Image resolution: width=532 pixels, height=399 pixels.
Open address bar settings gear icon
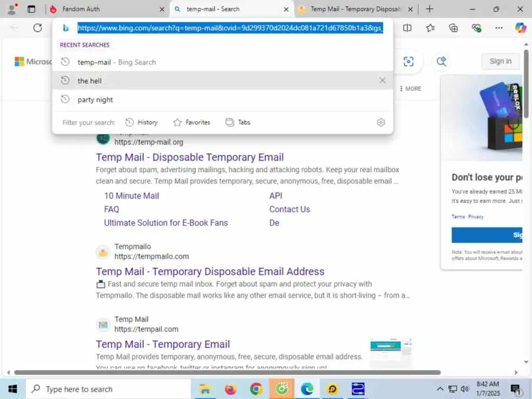click(381, 123)
